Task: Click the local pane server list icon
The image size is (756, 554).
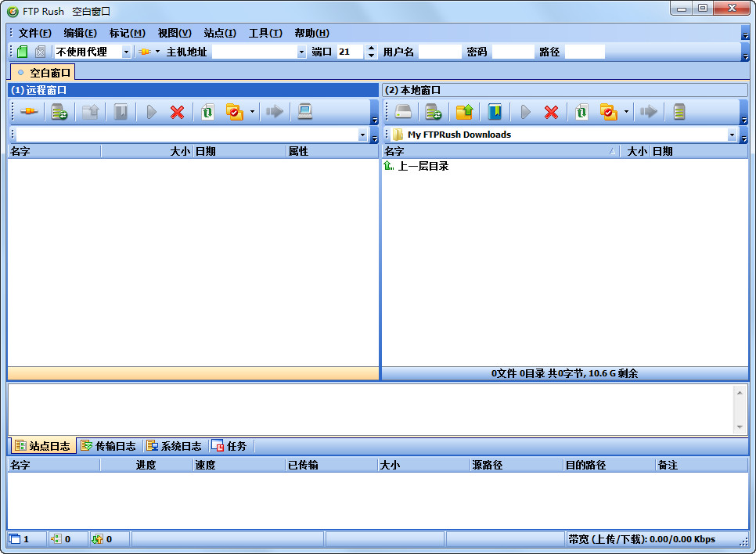Action: click(679, 112)
